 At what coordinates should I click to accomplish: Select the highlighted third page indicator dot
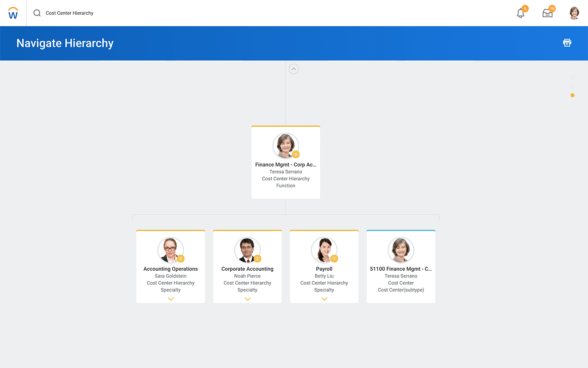point(572,95)
